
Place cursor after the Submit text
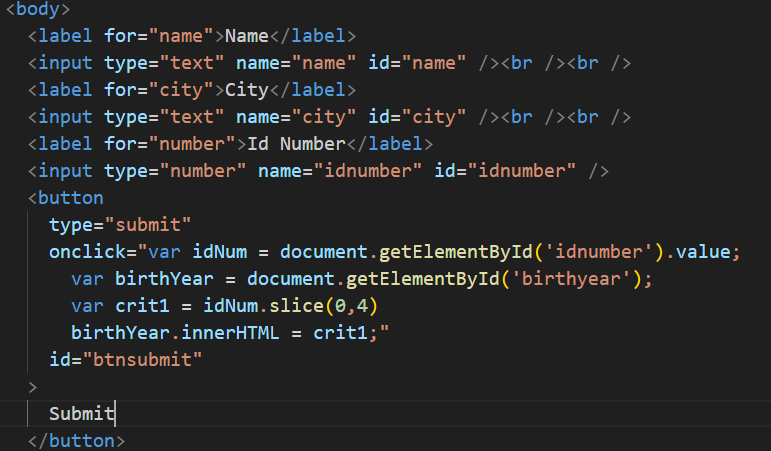pos(115,413)
